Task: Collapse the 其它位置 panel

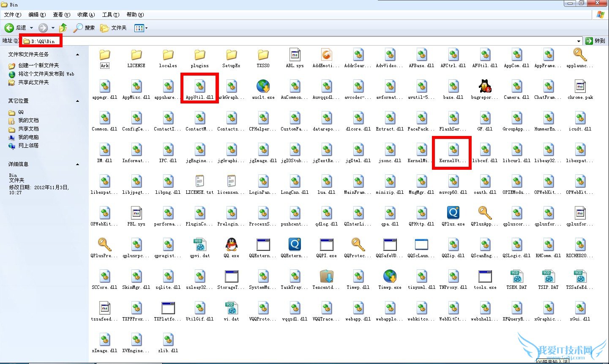Action: click(77, 101)
